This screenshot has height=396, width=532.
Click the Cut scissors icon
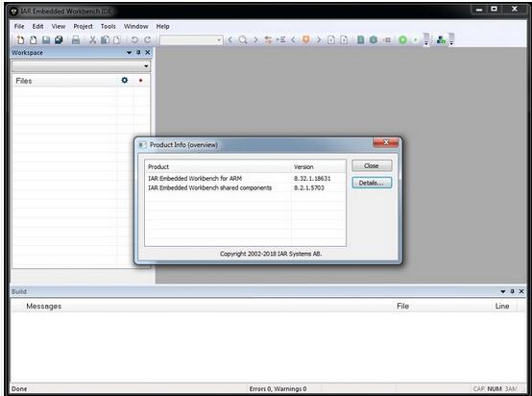(92, 40)
